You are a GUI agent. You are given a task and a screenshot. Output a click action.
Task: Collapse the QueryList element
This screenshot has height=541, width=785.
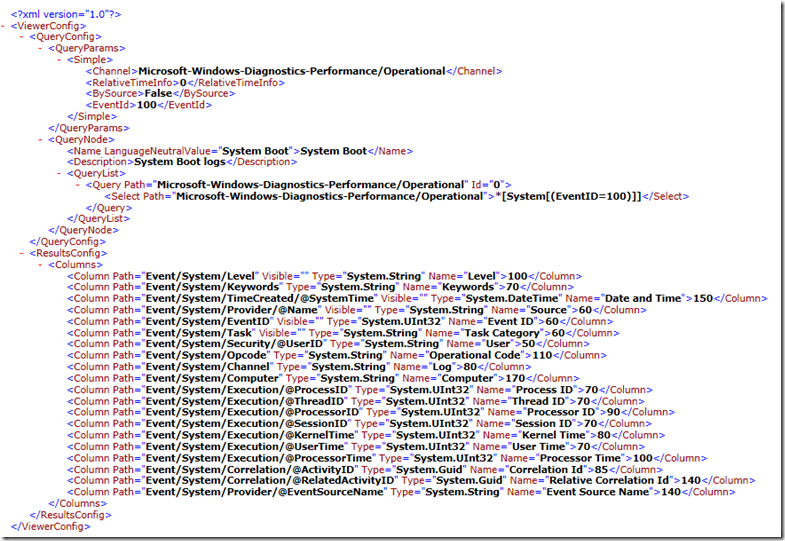[59, 173]
